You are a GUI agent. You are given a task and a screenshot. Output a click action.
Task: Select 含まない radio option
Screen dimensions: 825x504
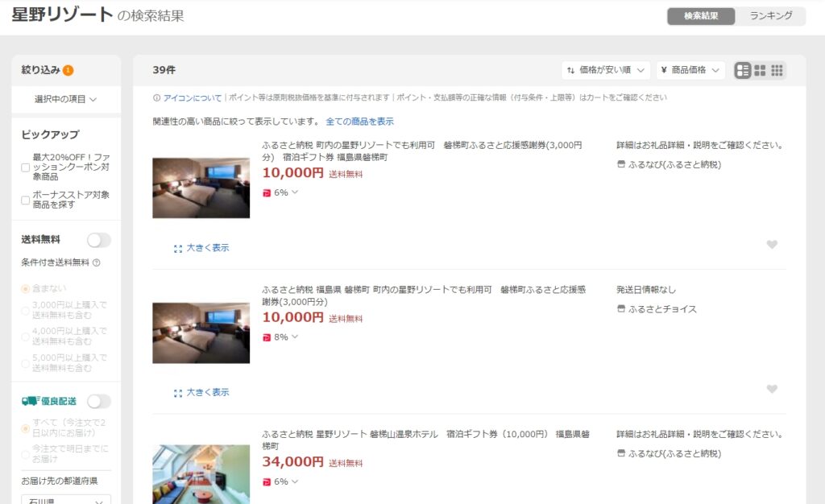pos(25,289)
